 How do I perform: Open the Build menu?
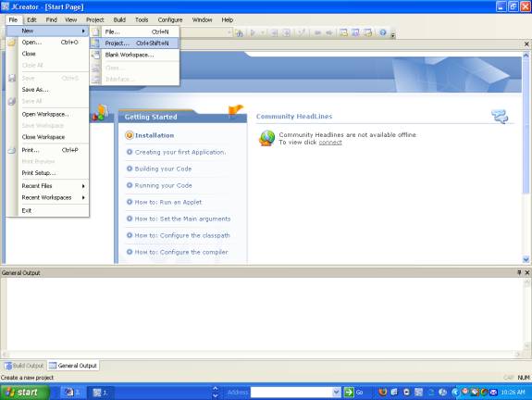[119, 20]
